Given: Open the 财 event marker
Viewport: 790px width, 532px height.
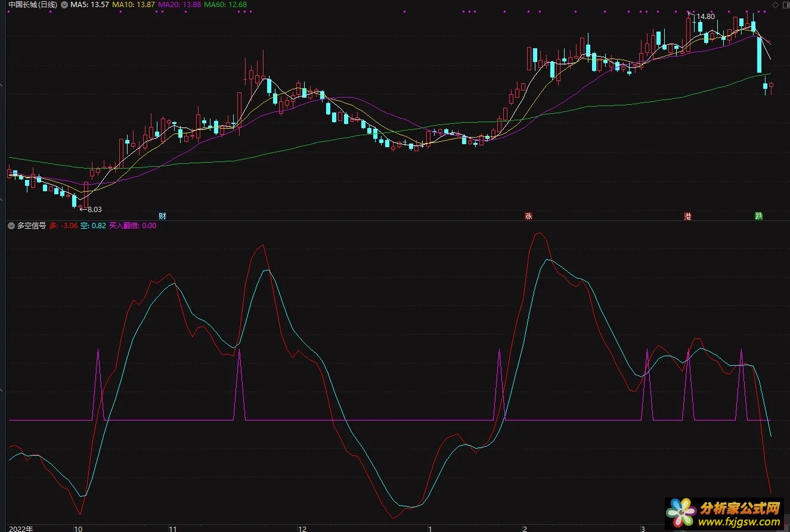Looking at the screenshot, I should 162,216.
